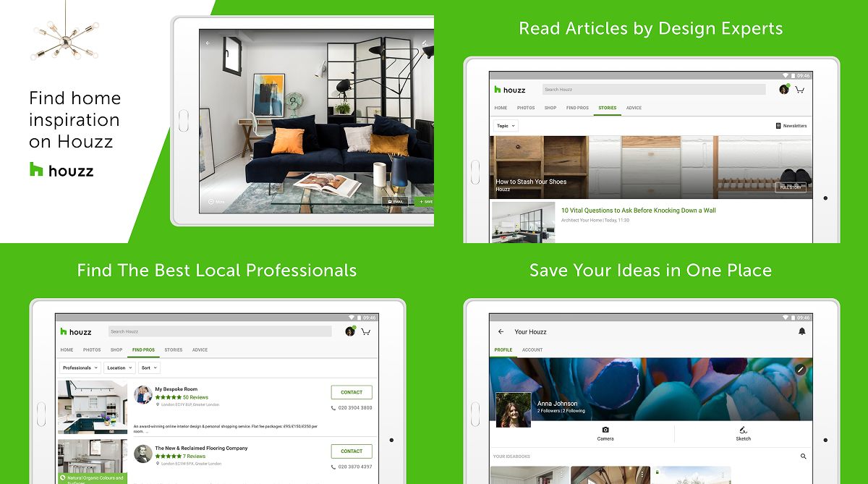Select the 2 Followers | 2 Following text
The image size is (868, 484).
pyautogui.click(x=561, y=411)
